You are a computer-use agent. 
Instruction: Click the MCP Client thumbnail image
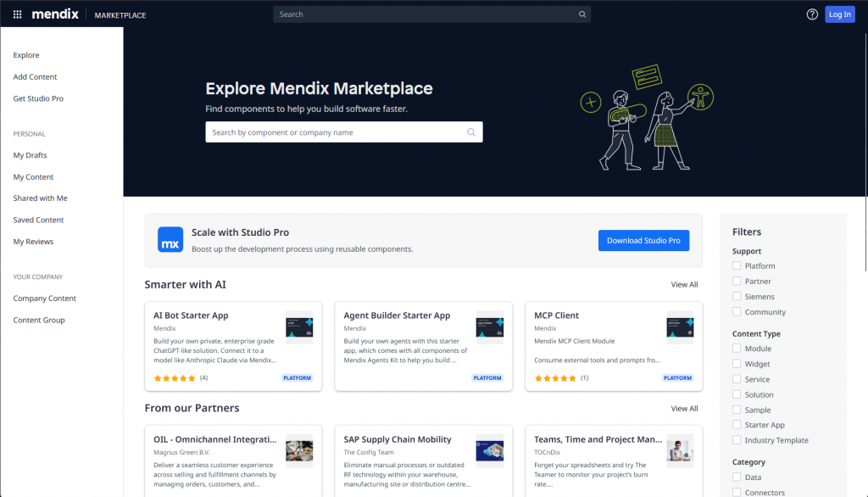pyautogui.click(x=680, y=326)
